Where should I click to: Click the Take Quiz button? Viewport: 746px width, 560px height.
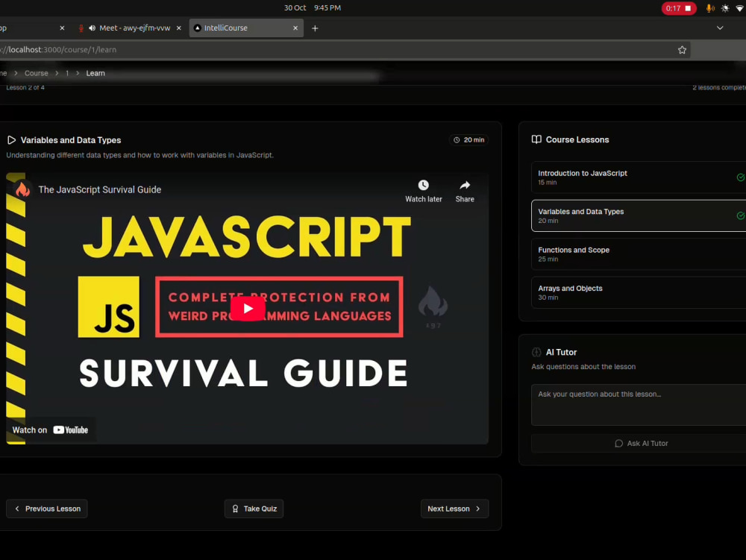click(254, 509)
